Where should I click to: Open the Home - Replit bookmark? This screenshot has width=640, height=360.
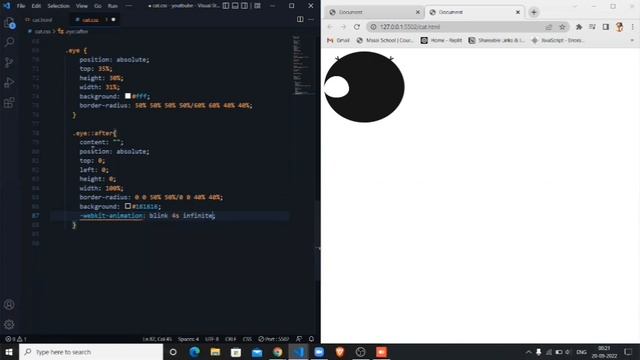[x=441, y=40]
